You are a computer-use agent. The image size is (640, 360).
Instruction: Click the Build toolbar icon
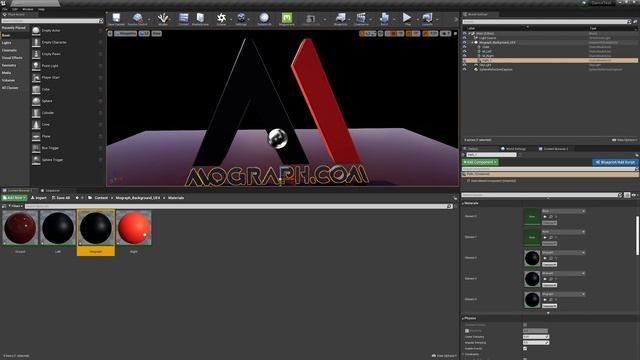coord(384,19)
